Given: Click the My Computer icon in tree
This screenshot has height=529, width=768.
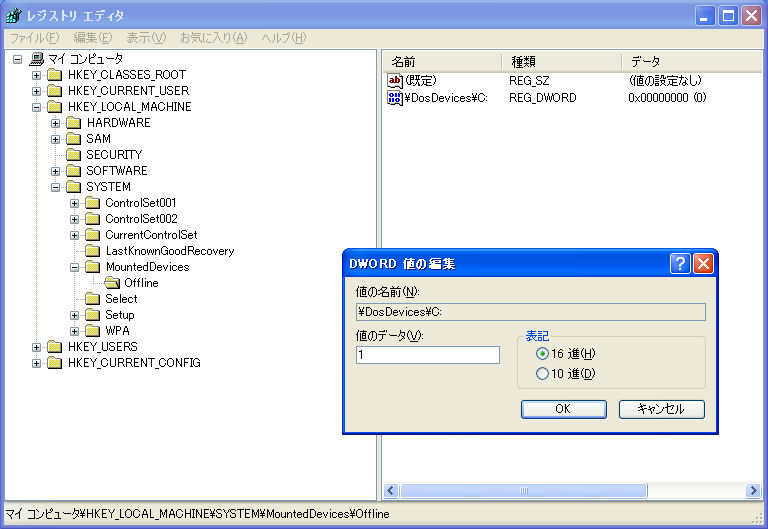Looking at the screenshot, I should [x=37, y=59].
